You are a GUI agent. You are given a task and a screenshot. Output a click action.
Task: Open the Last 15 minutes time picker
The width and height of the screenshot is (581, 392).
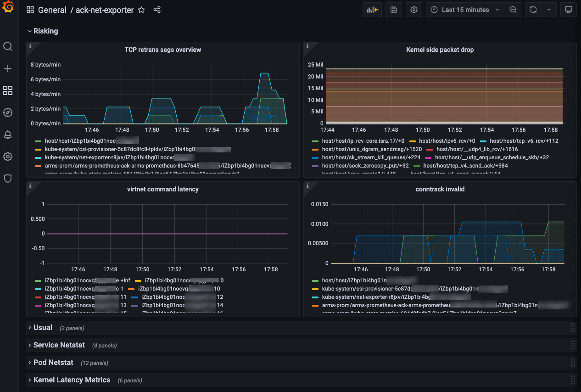point(465,10)
